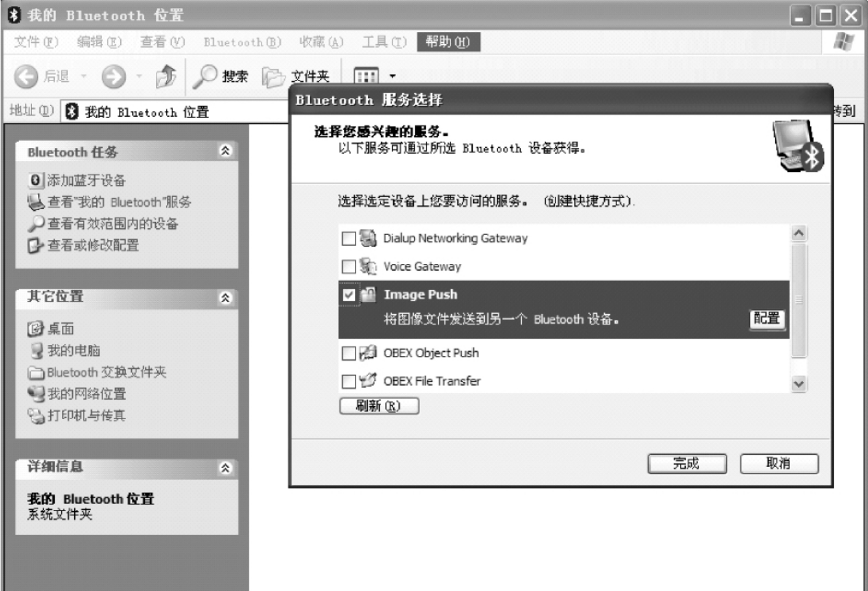Image resolution: width=868 pixels, height=591 pixels.
Task: Click the 完成 finish button
Action: [687, 463]
